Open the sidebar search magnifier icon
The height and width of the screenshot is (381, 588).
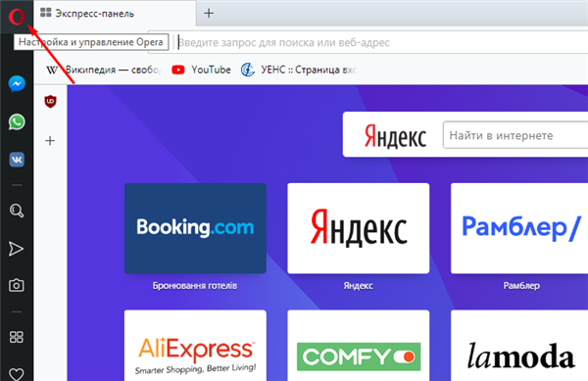pyautogui.click(x=17, y=211)
